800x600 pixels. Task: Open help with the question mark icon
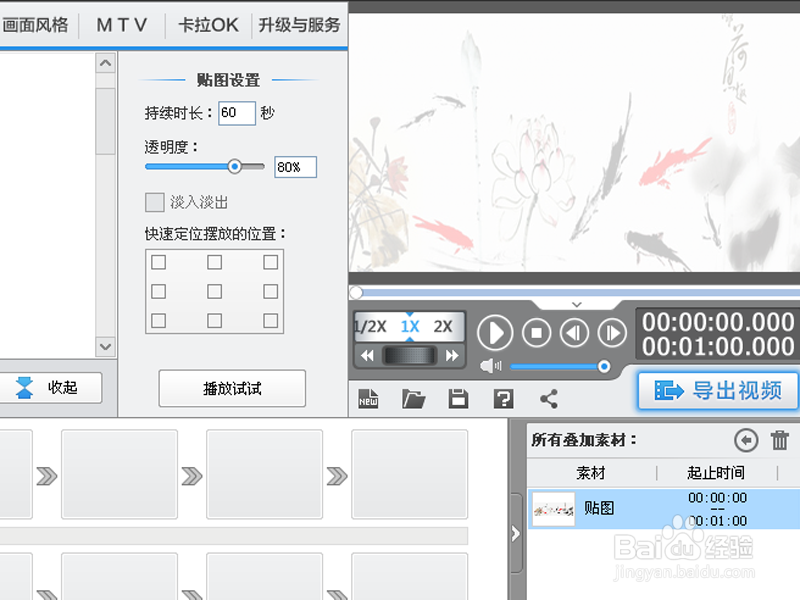tap(503, 398)
